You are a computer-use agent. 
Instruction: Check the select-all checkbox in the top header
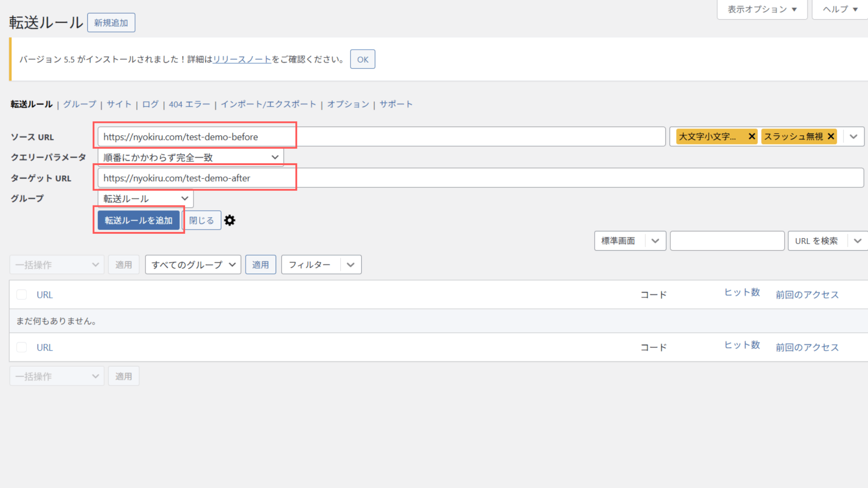click(x=22, y=294)
